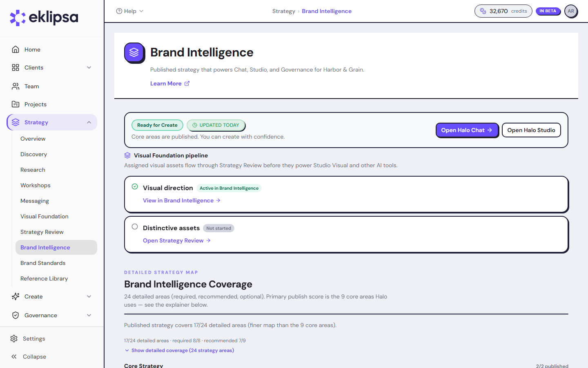Click the eklipsa logo icon
This screenshot has height=368, width=588.
click(18, 18)
